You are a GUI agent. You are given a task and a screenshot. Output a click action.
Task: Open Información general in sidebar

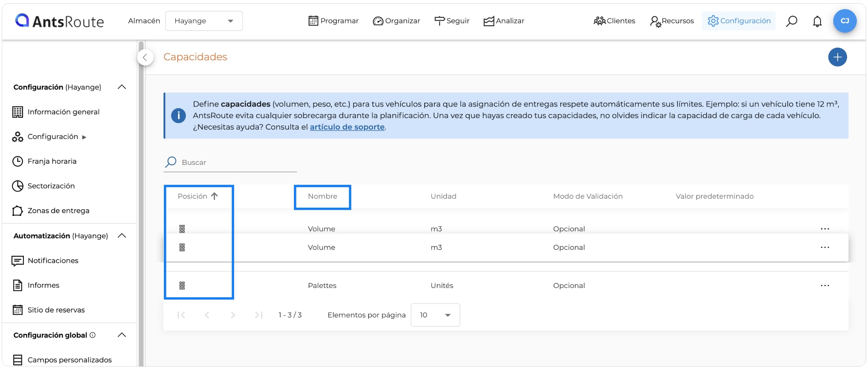click(56, 112)
